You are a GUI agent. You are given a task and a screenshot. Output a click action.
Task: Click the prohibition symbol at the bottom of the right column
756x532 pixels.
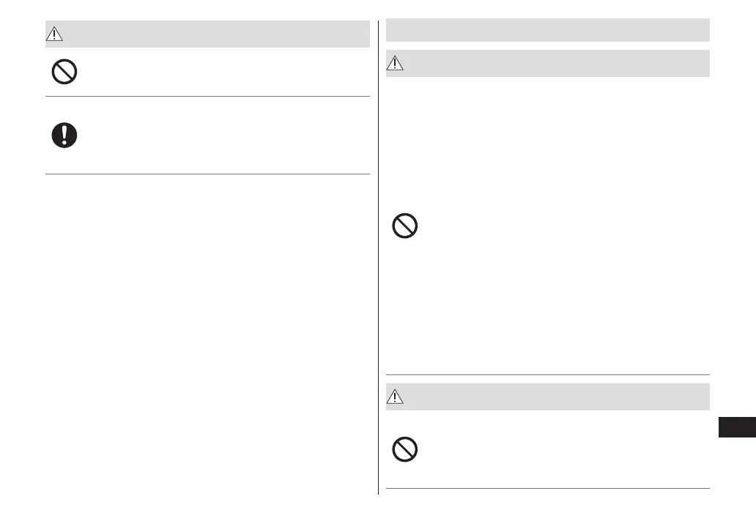(x=405, y=449)
